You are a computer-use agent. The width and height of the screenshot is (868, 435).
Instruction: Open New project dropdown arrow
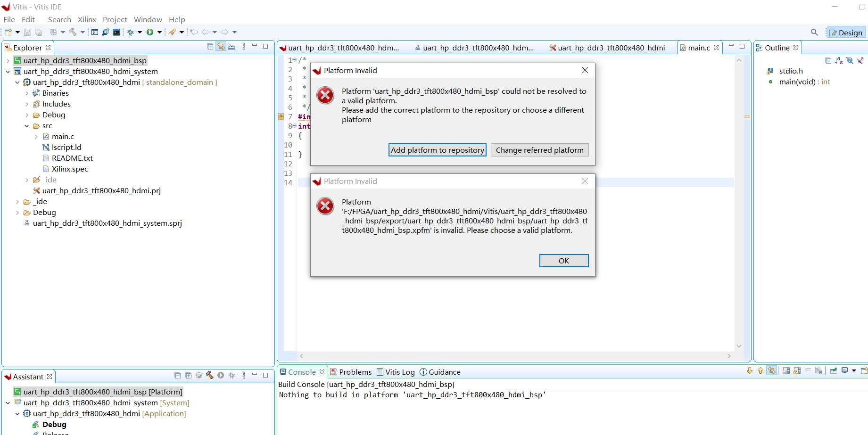[x=17, y=32]
